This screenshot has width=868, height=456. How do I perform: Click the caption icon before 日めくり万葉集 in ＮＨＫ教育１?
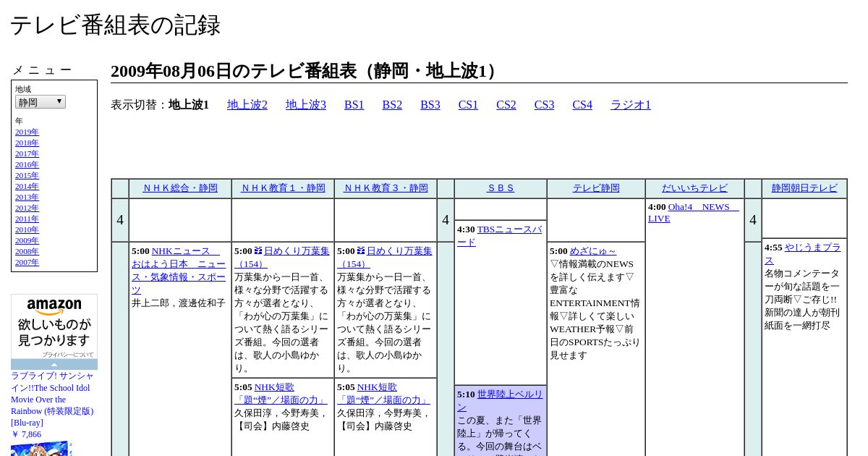coord(258,250)
